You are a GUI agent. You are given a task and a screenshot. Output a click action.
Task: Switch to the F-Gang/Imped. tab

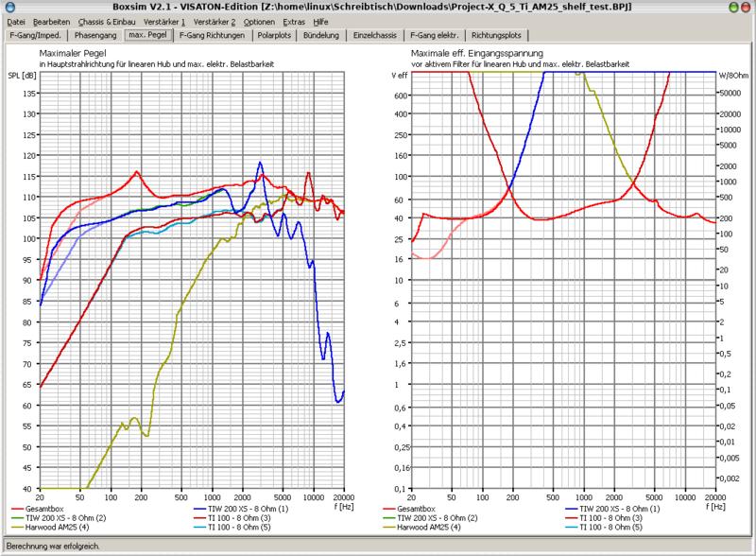[35, 35]
